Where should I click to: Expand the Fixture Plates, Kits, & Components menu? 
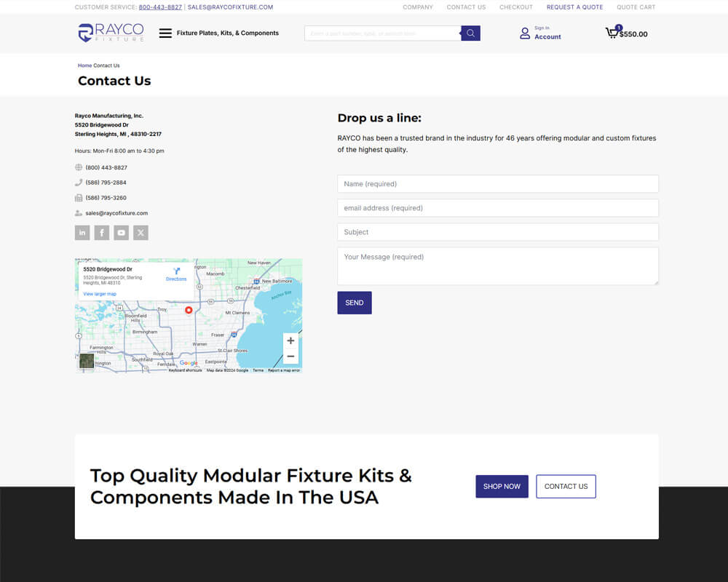[165, 33]
